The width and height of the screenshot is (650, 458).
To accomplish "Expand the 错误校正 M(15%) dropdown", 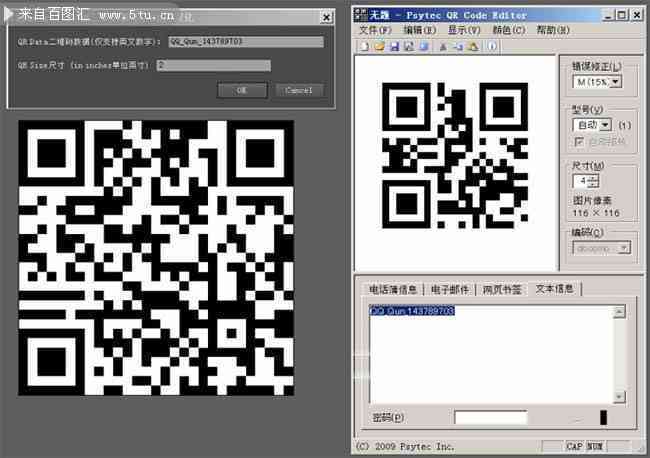I will pyautogui.click(x=616, y=82).
